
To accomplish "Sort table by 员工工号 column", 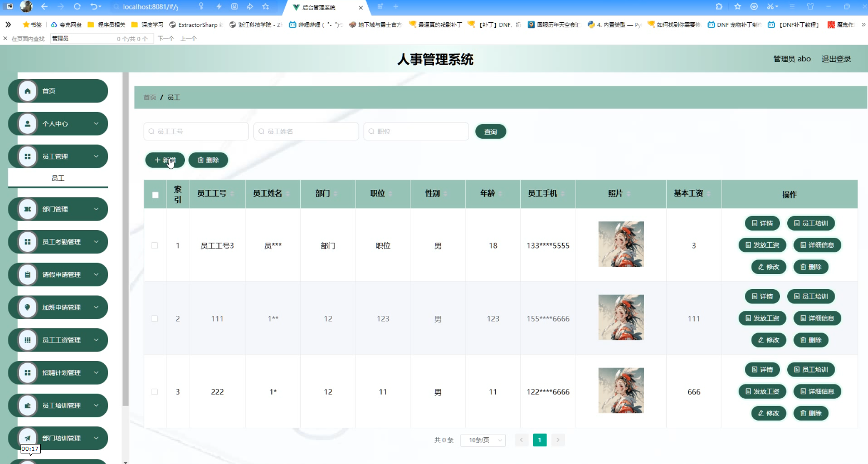I will (x=232, y=194).
